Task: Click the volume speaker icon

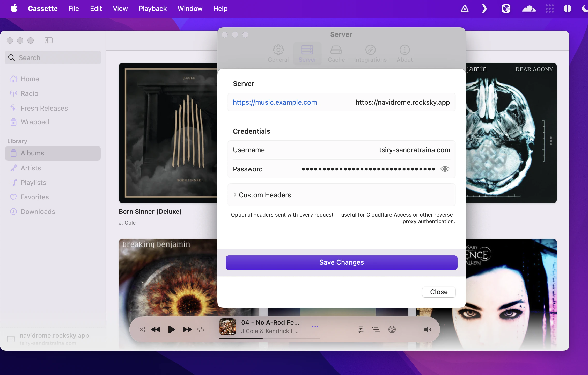Action: pos(427,329)
